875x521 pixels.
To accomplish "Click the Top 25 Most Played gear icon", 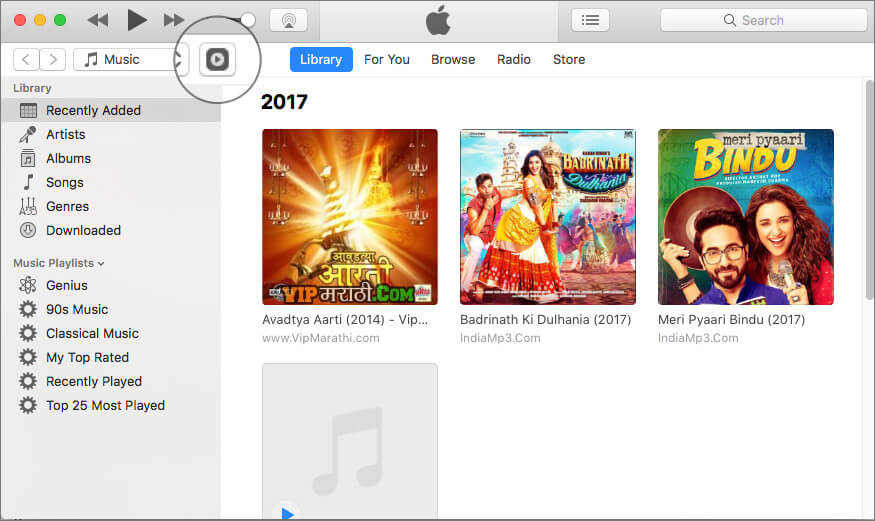I will pyautogui.click(x=28, y=406).
